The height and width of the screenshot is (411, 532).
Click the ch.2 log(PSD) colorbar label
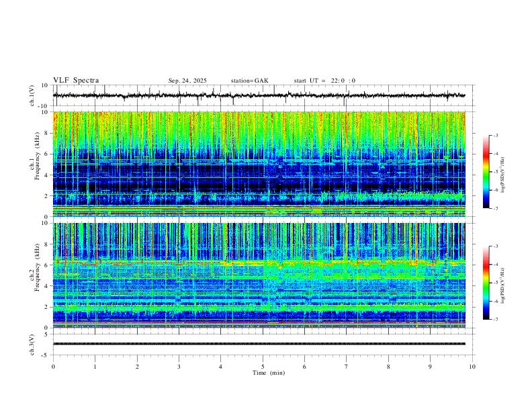503,286
